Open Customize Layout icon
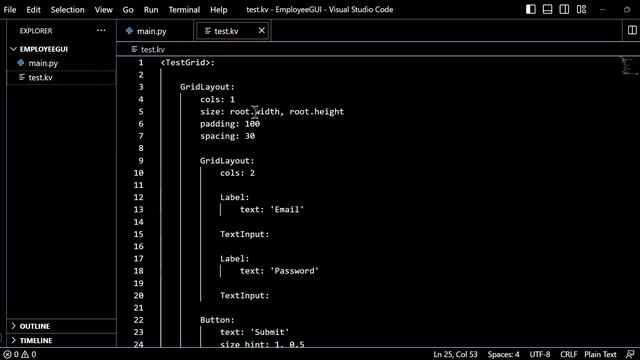 tap(581, 9)
